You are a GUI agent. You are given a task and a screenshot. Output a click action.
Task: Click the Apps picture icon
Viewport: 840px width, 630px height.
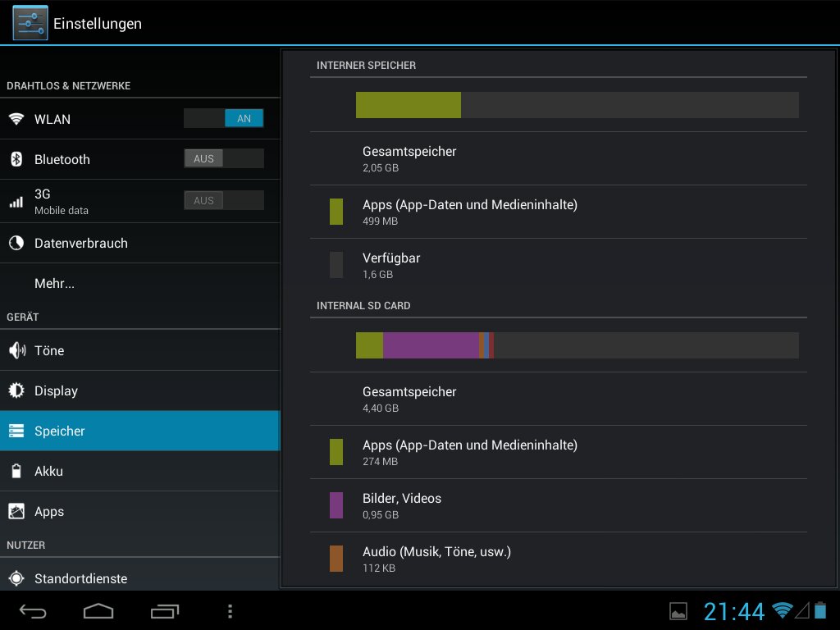[16, 511]
